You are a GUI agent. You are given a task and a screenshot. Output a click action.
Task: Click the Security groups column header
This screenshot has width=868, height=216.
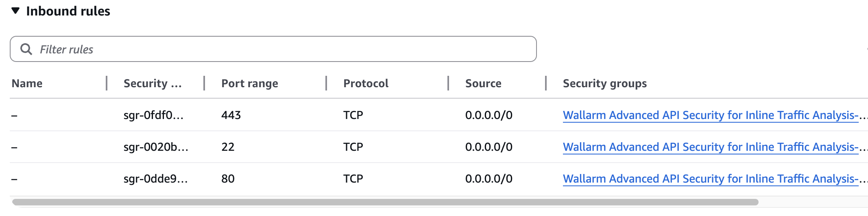coord(604,84)
